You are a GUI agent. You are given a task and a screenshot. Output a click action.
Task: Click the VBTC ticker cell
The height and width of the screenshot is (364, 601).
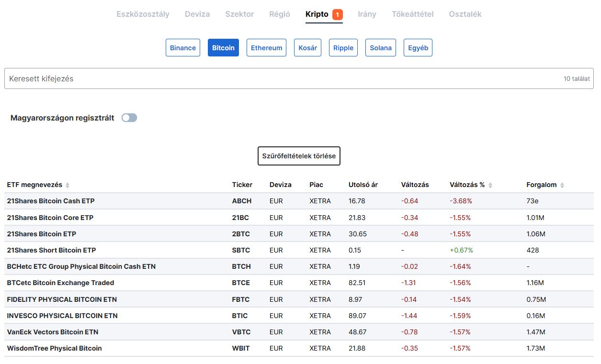[x=241, y=332]
